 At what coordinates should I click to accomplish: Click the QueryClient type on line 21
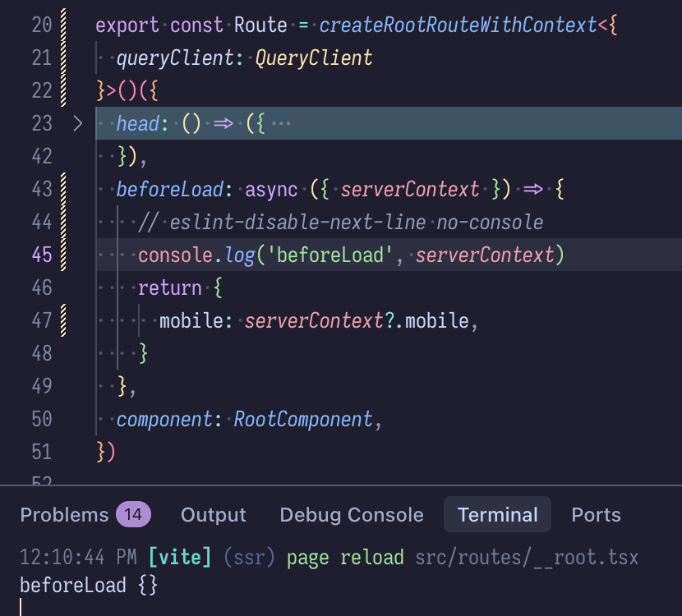314,57
